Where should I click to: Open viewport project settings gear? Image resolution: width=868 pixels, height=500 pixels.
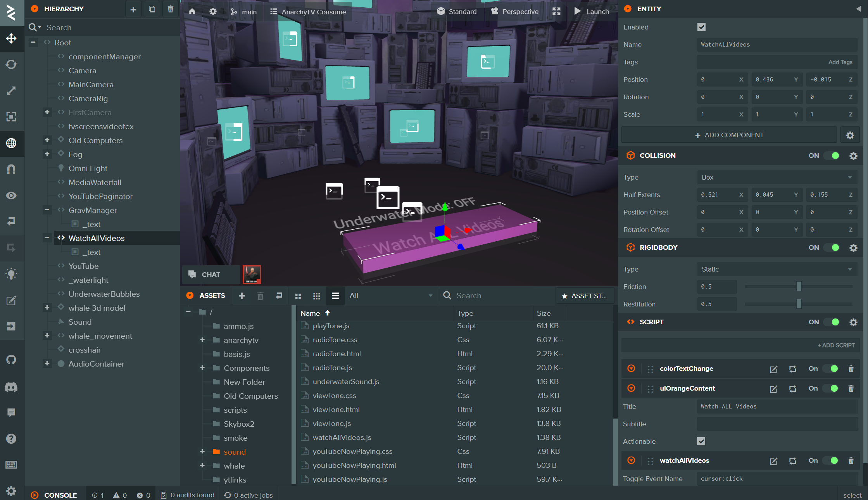[213, 12]
